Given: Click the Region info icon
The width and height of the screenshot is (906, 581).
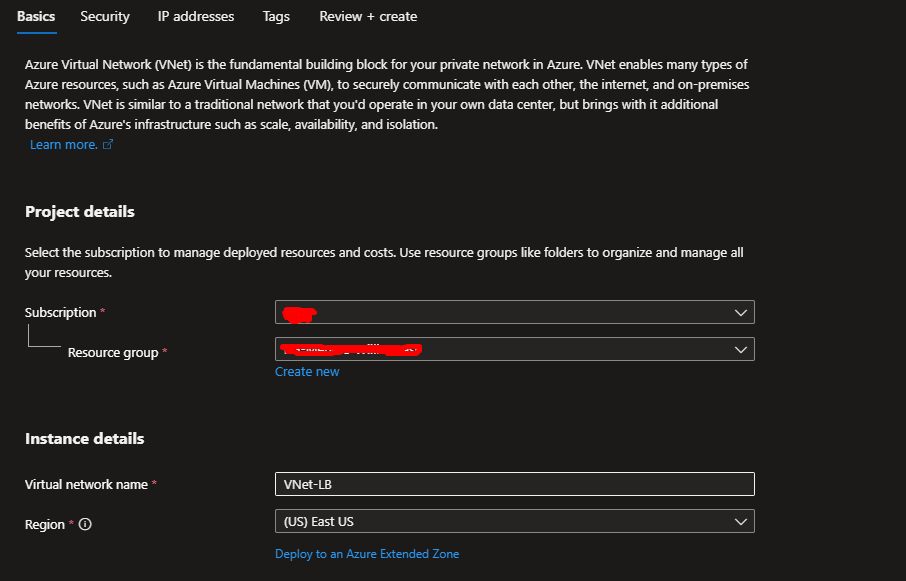Looking at the screenshot, I should tap(85, 525).
